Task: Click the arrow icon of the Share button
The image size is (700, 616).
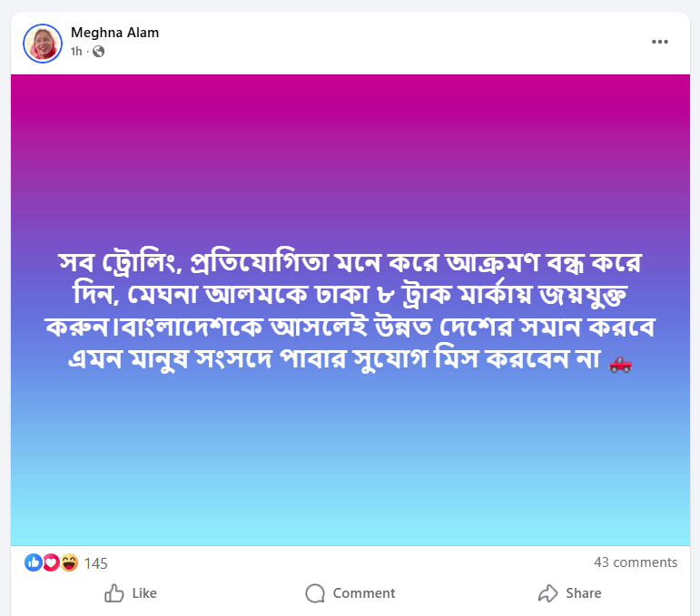Action: point(547,593)
